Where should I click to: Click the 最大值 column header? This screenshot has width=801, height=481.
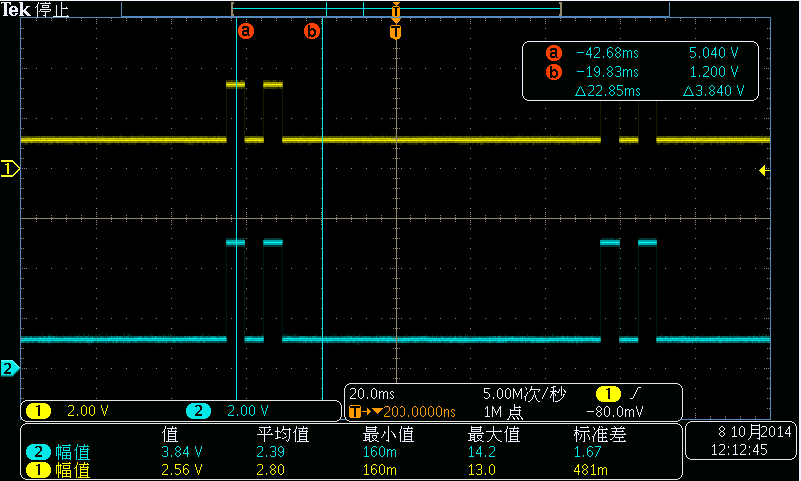click(x=494, y=435)
